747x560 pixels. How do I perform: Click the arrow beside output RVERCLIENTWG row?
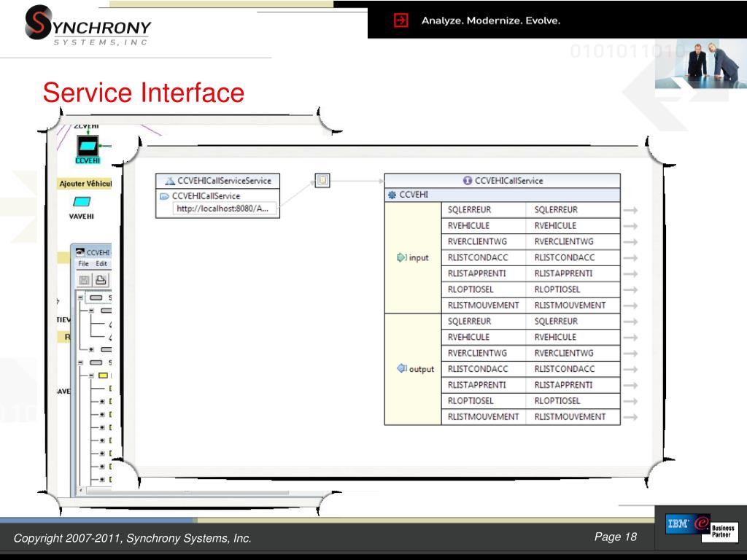click(x=630, y=354)
